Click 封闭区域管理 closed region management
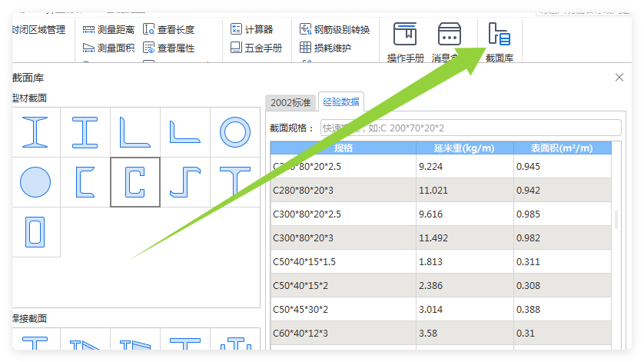644x362 pixels. 39,29
